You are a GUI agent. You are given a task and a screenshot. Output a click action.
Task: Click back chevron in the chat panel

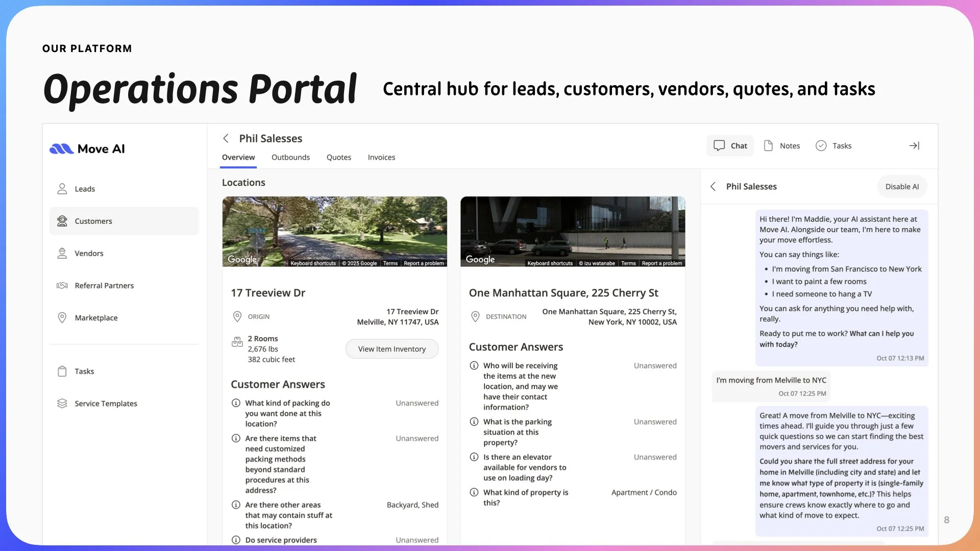tap(713, 187)
